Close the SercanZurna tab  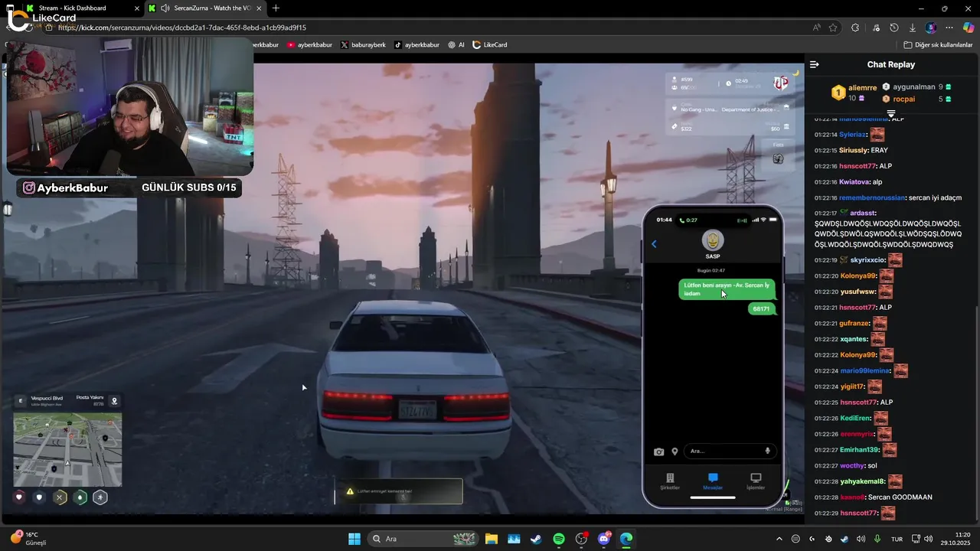pos(259,8)
